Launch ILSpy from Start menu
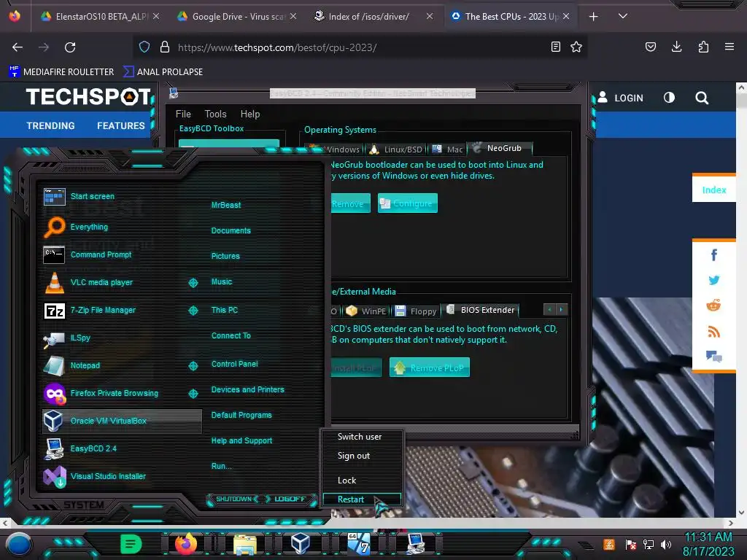The width and height of the screenshot is (747, 560). click(x=80, y=338)
